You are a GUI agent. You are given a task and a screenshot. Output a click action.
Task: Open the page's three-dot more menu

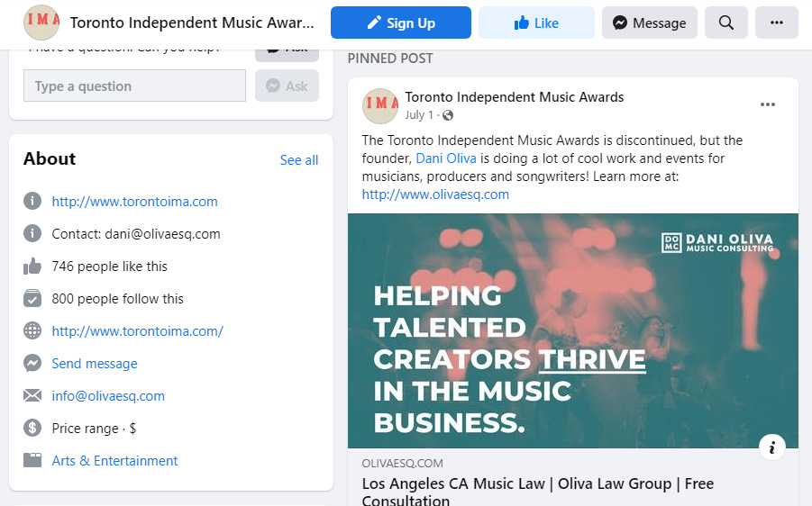point(776,23)
